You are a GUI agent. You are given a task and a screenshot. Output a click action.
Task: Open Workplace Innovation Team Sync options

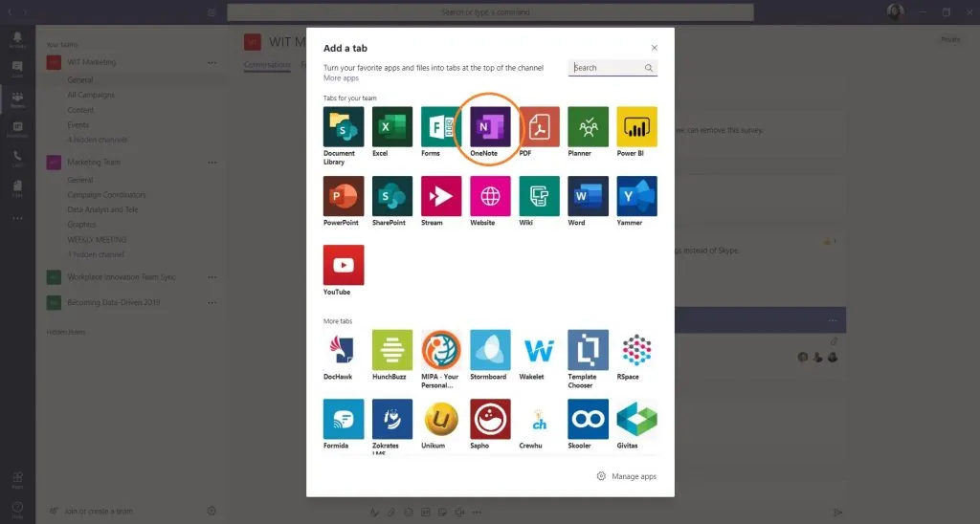pyautogui.click(x=212, y=277)
